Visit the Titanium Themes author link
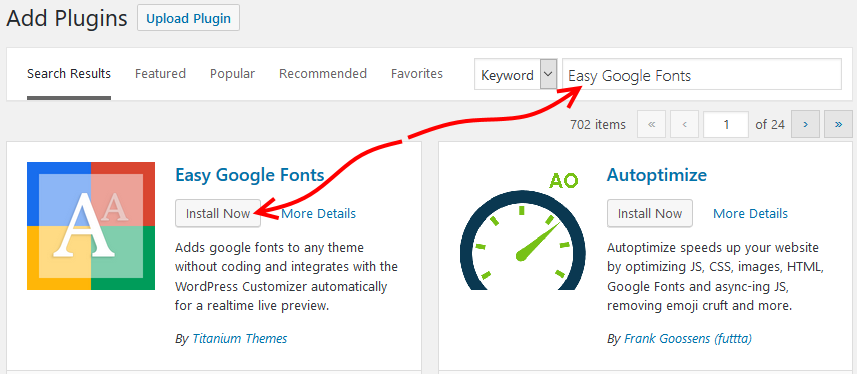 tap(239, 338)
